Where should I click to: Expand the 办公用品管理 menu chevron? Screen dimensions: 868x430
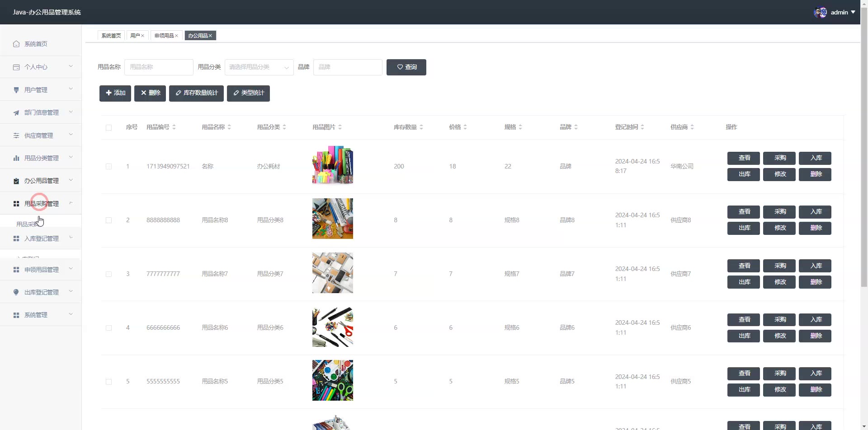pyautogui.click(x=71, y=180)
